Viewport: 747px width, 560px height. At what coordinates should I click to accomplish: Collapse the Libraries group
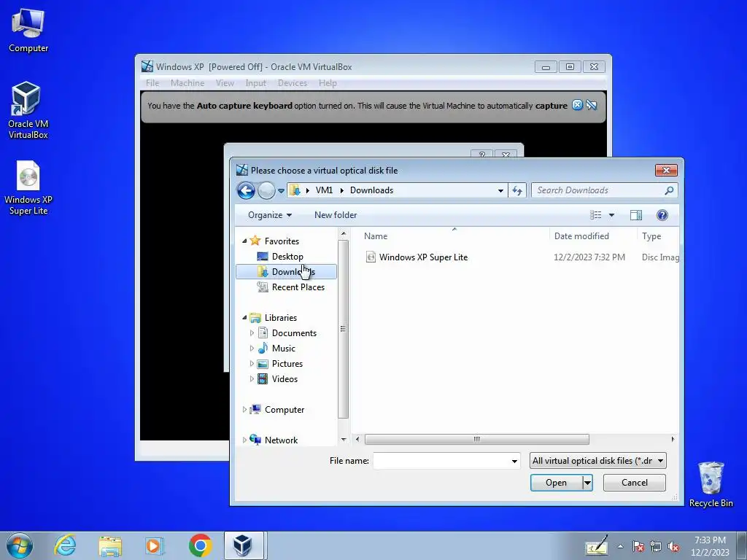pos(244,318)
